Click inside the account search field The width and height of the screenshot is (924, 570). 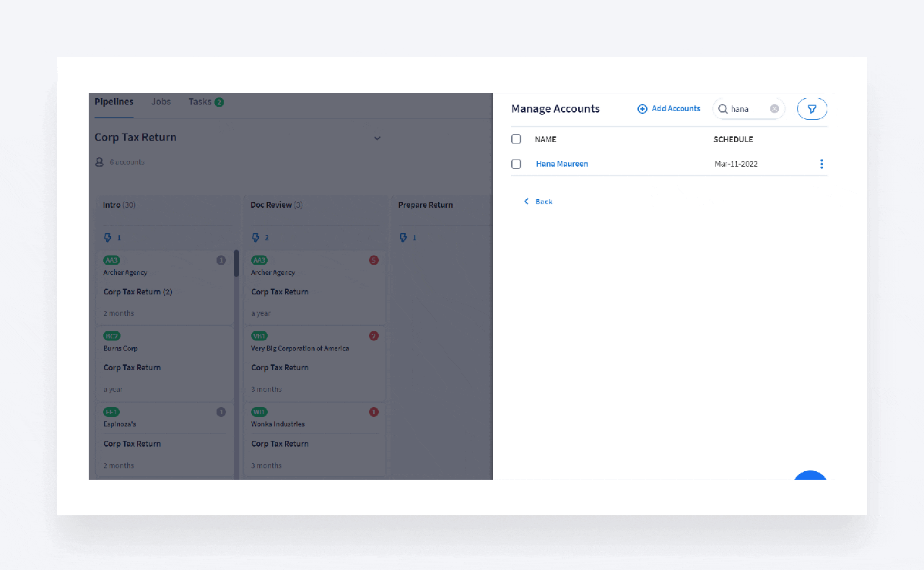(x=748, y=109)
